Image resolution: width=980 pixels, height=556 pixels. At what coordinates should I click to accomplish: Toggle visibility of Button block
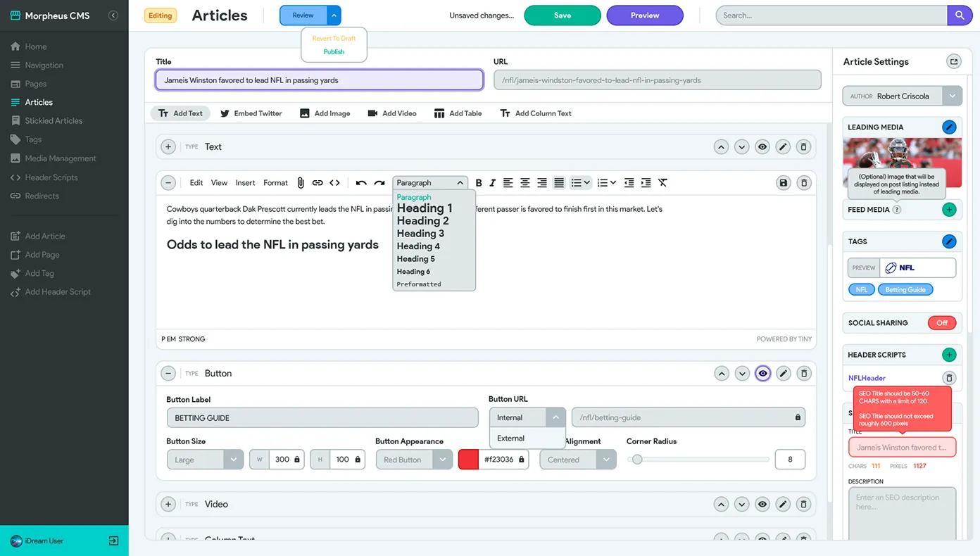pos(762,374)
